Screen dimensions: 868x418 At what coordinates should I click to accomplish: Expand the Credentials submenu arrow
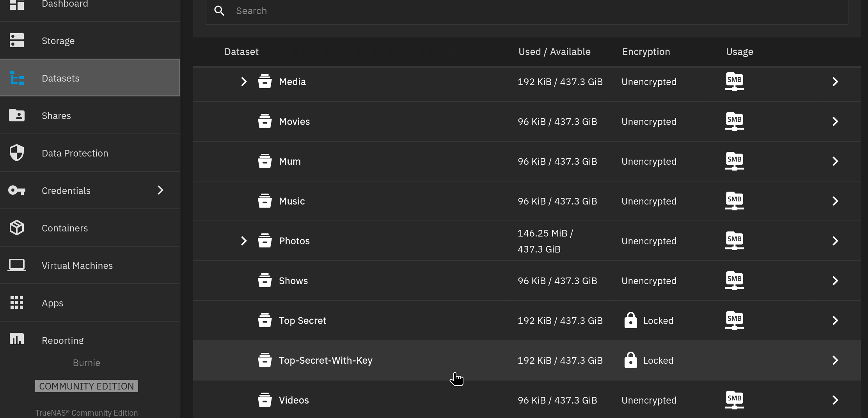[160, 190]
